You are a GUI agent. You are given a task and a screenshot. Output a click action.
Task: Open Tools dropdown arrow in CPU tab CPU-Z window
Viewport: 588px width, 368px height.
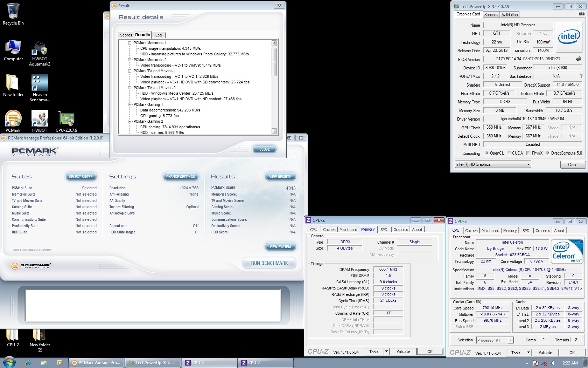(528, 353)
